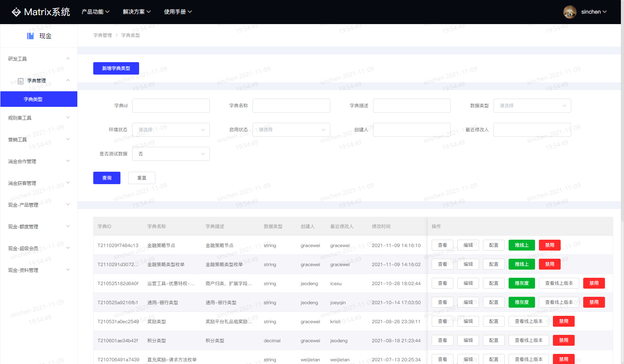Open the 解决方案 menu

(x=137, y=12)
